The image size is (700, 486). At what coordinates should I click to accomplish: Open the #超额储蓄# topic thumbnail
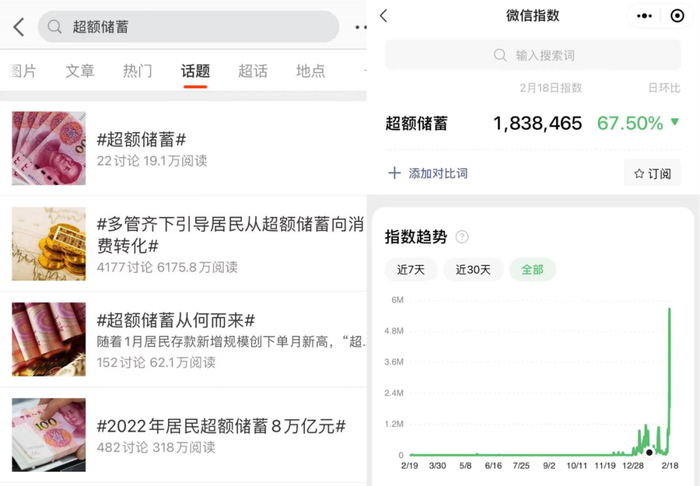coord(49,148)
